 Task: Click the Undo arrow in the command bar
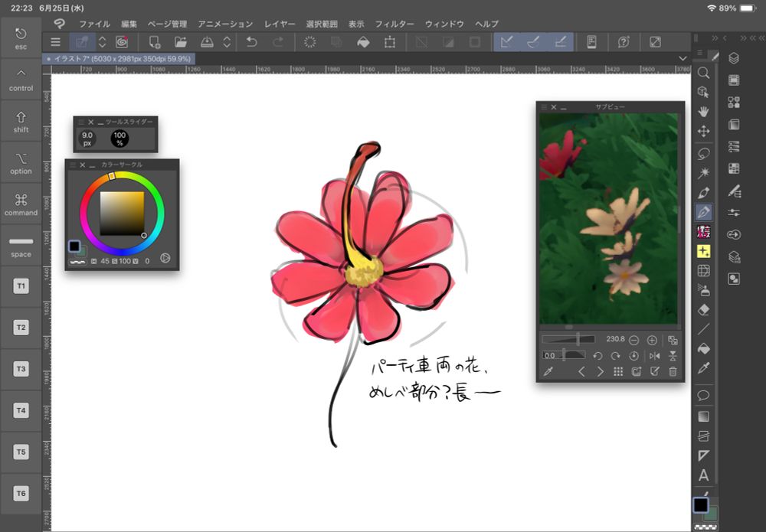tap(251, 42)
